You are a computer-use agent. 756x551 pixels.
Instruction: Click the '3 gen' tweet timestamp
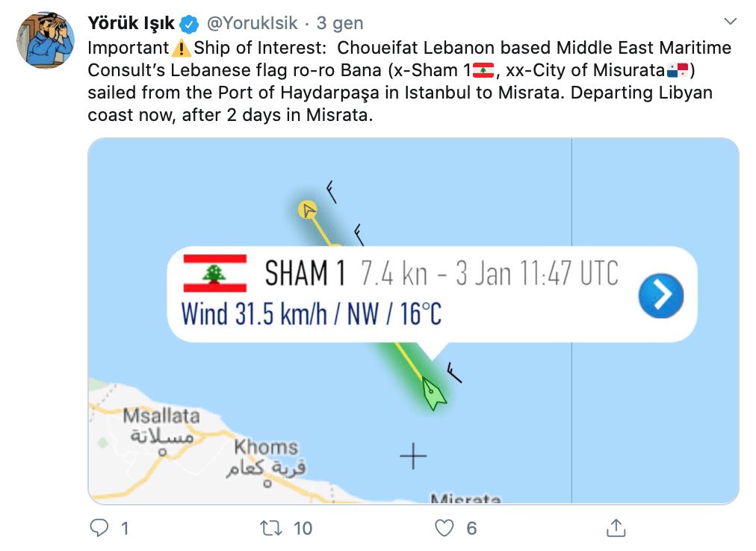pos(340,23)
